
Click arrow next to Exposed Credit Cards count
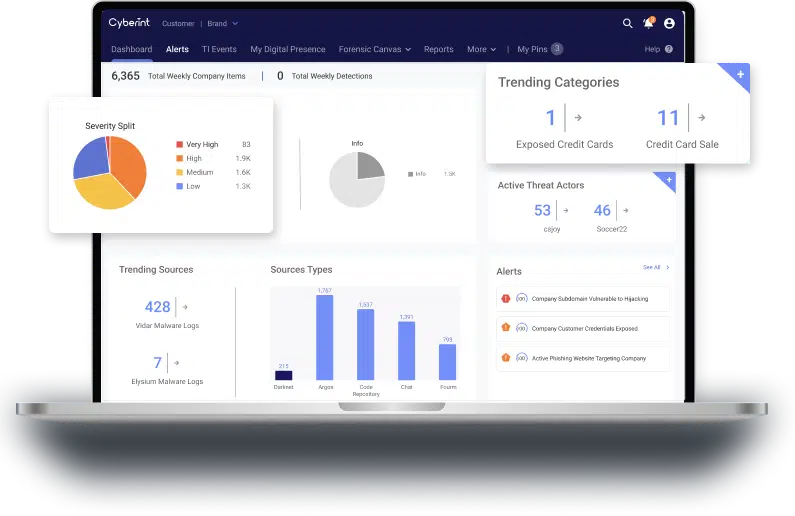click(578, 118)
